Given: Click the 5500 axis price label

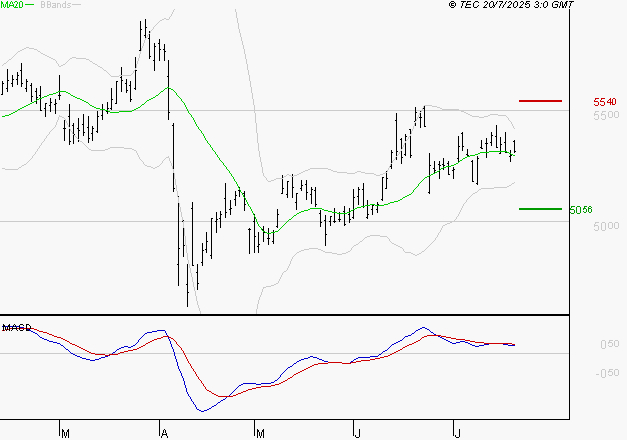Looking at the screenshot, I should 606,116.
